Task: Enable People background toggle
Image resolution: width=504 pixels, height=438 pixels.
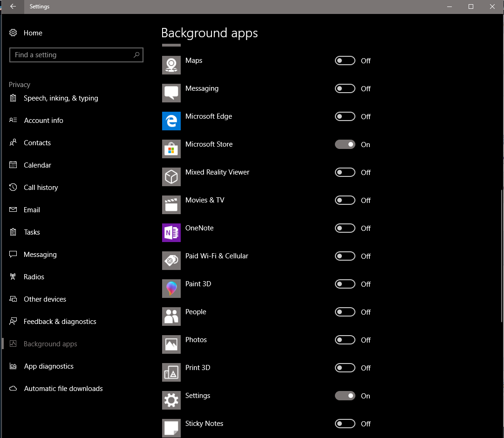Action: (x=345, y=312)
